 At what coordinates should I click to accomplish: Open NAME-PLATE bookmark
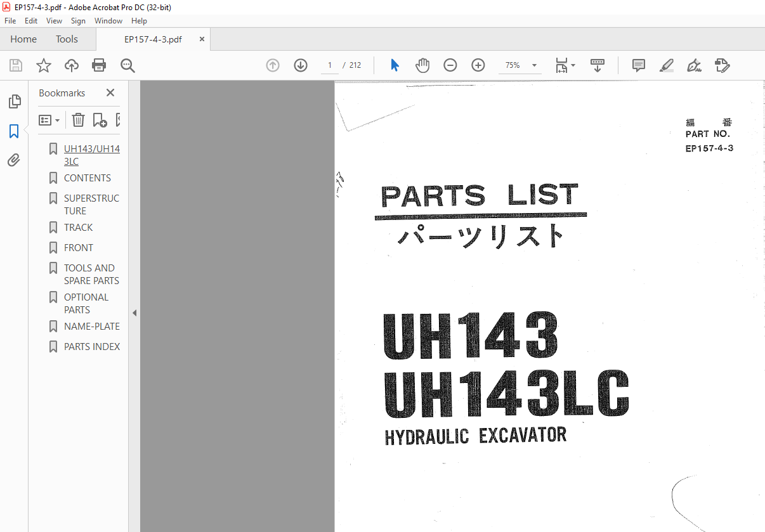[92, 327]
